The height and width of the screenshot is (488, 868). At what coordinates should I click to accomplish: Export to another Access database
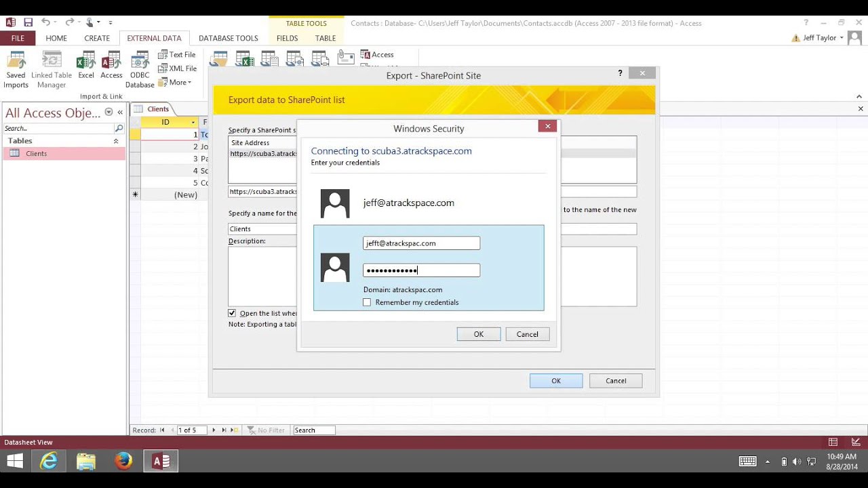coord(377,54)
